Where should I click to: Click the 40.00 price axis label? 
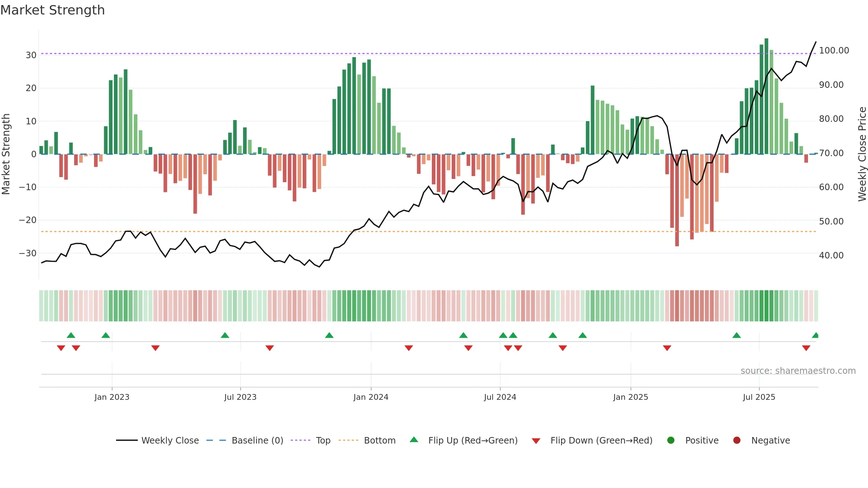(831, 255)
